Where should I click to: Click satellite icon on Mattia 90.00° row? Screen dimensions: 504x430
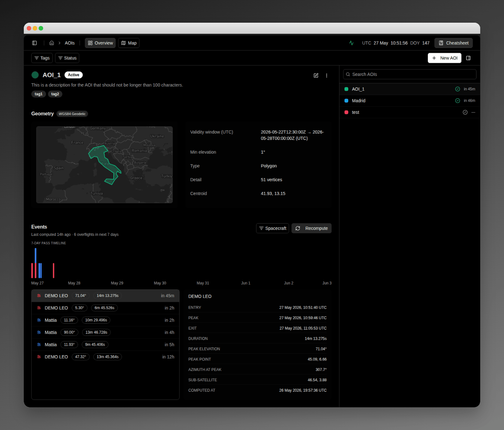39,333
